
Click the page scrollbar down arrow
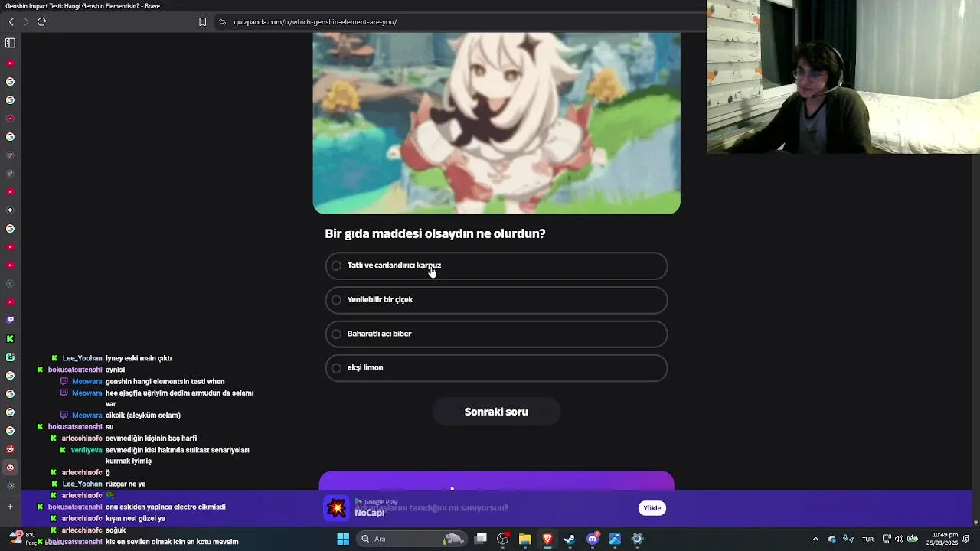[x=975, y=523]
